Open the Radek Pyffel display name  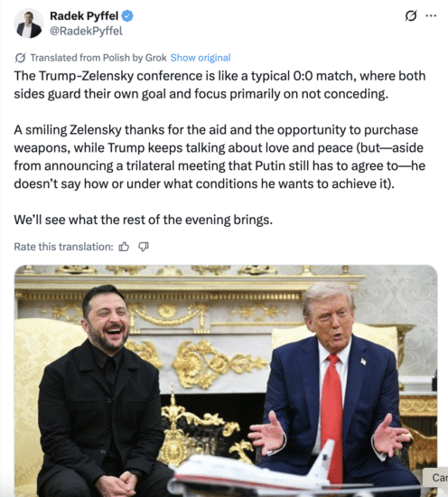click(84, 16)
